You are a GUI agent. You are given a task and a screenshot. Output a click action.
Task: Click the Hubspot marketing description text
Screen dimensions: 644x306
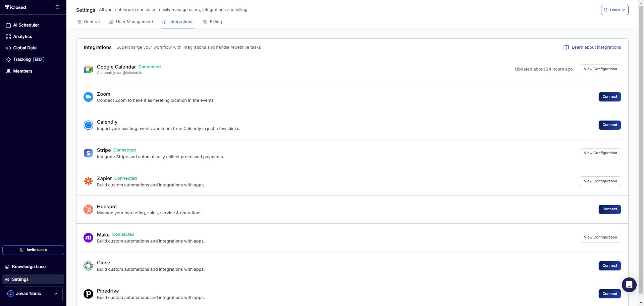click(x=150, y=213)
